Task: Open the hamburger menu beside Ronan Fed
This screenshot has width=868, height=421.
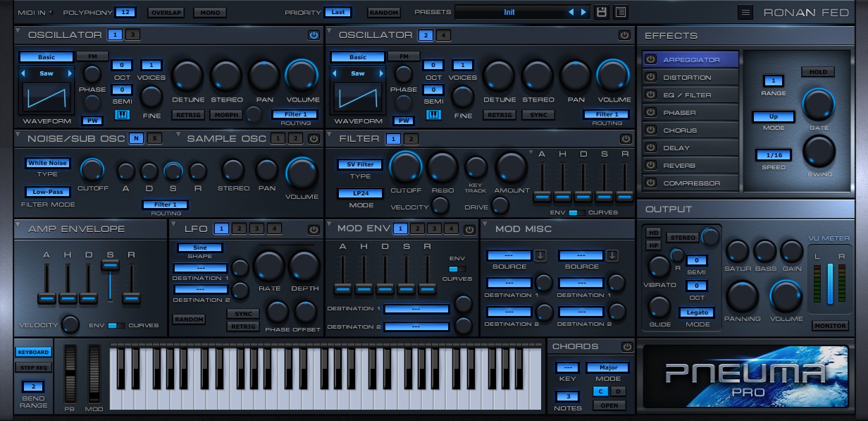Action: pos(745,12)
